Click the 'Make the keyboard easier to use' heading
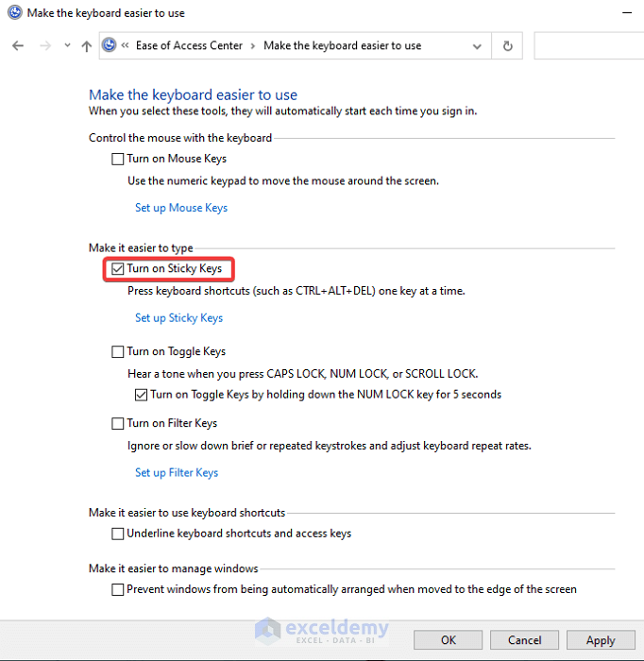644x661 pixels. tap(193, 94)
